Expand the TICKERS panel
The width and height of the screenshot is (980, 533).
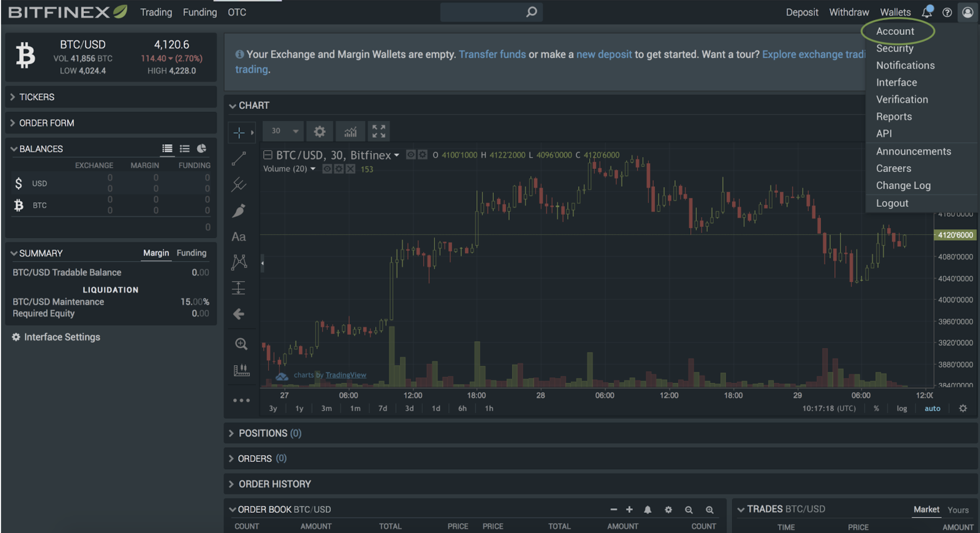[x=36, y=97]
